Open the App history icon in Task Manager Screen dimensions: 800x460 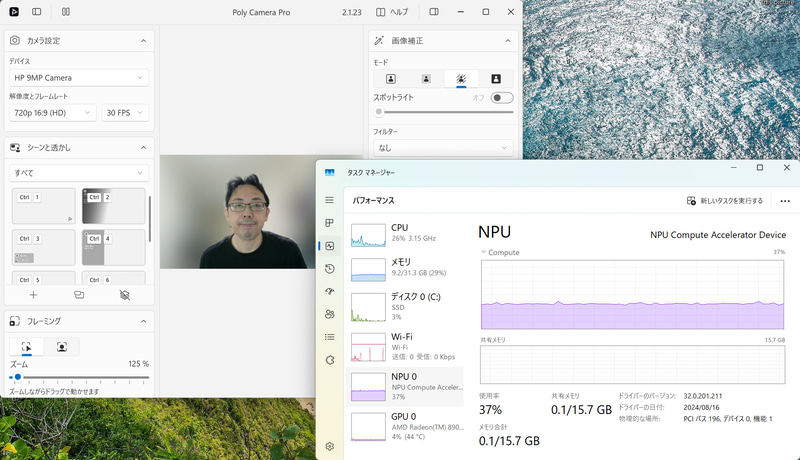(x=330, y=269)
